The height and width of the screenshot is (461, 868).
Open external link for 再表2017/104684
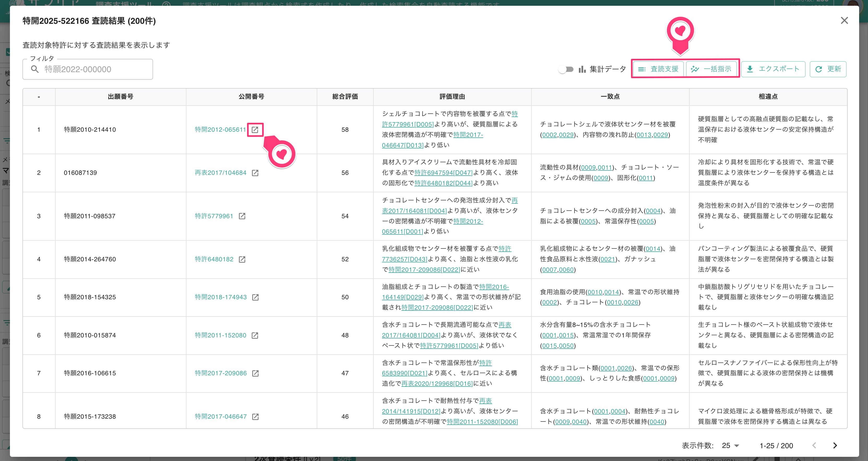pyautogui.click(x=255, y=173)
